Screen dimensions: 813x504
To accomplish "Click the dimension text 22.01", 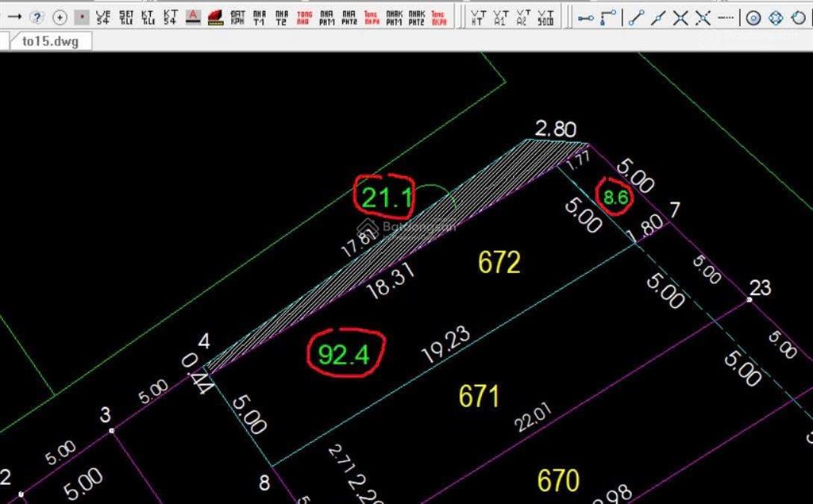I will point(533,417).
